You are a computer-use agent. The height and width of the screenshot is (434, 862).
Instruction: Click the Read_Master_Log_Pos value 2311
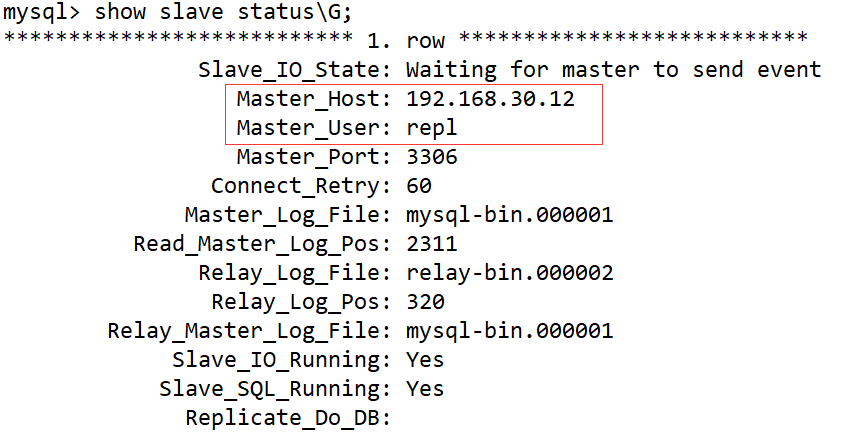tap(432, 244)
